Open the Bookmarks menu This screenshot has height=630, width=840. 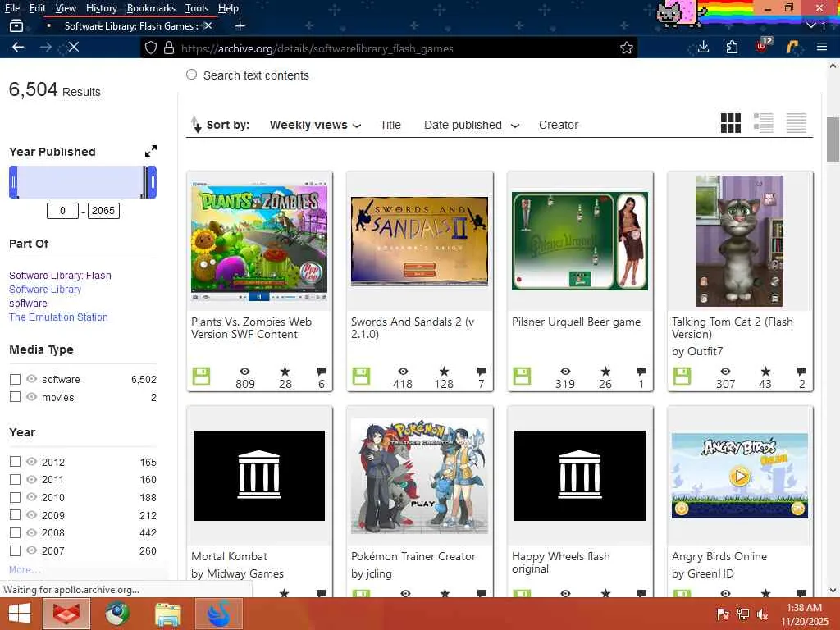coord(151,8)
